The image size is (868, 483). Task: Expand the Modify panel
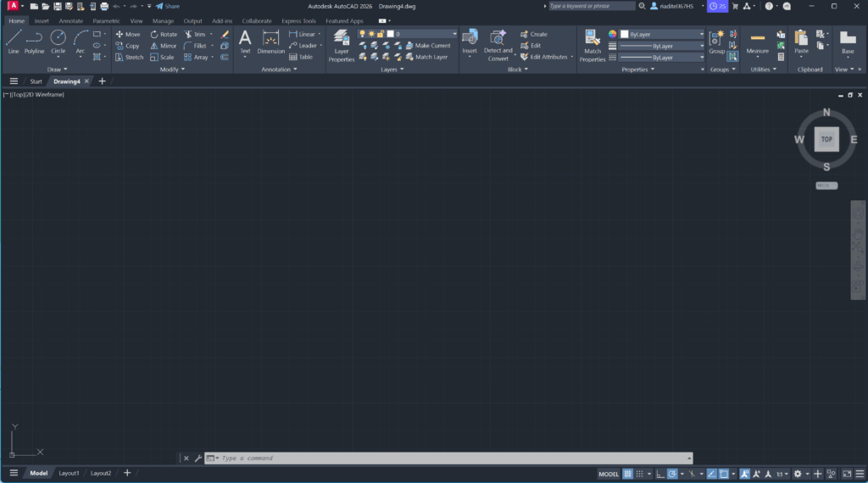[172, 69]
